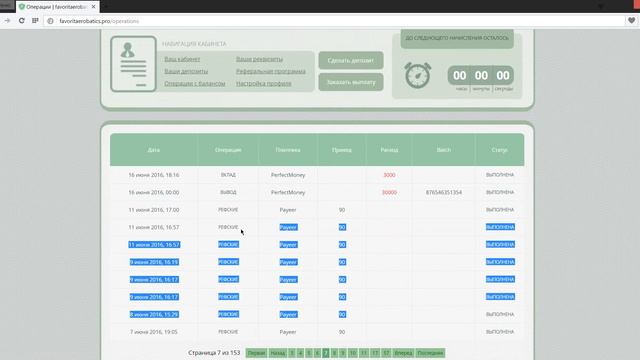Click the Batch column header
This screenshot has width=640, height=360.
click(444, 150)
